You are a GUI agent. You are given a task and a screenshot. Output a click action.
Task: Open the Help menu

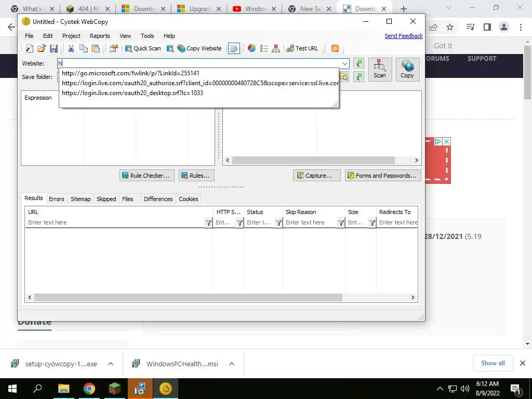pyautogui.click(x=169, y=36)
